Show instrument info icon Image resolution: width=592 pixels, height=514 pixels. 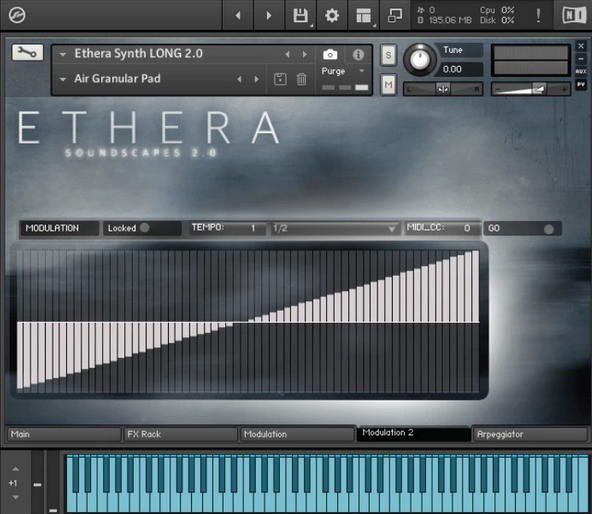[x=358, y=55]
